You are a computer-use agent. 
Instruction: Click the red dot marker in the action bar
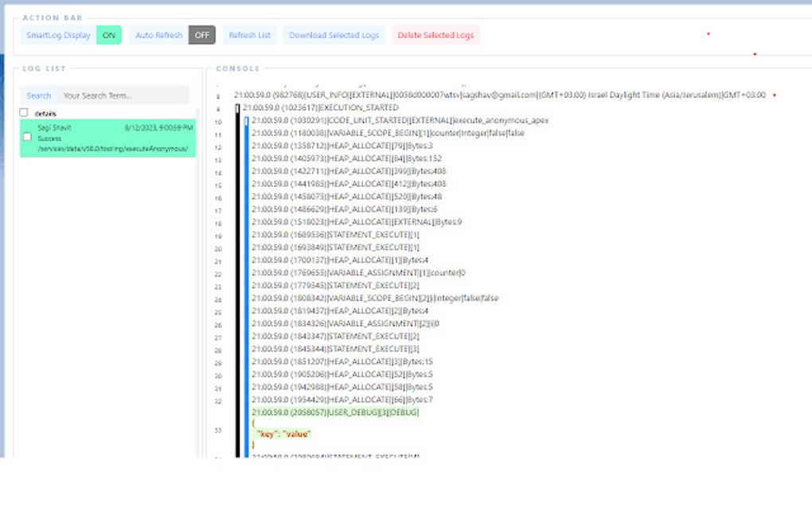click(707, 35)
